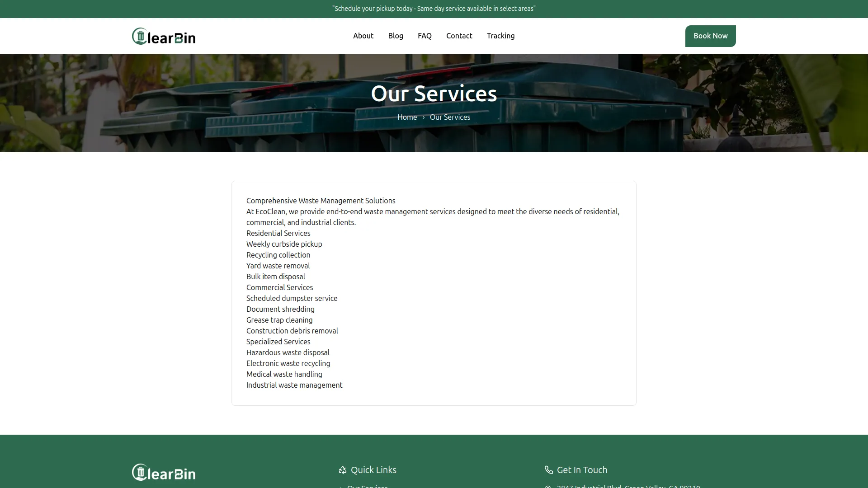Click the Book Now button
The height and width of the screenshot is (488, 868).
tap(710, 36)
